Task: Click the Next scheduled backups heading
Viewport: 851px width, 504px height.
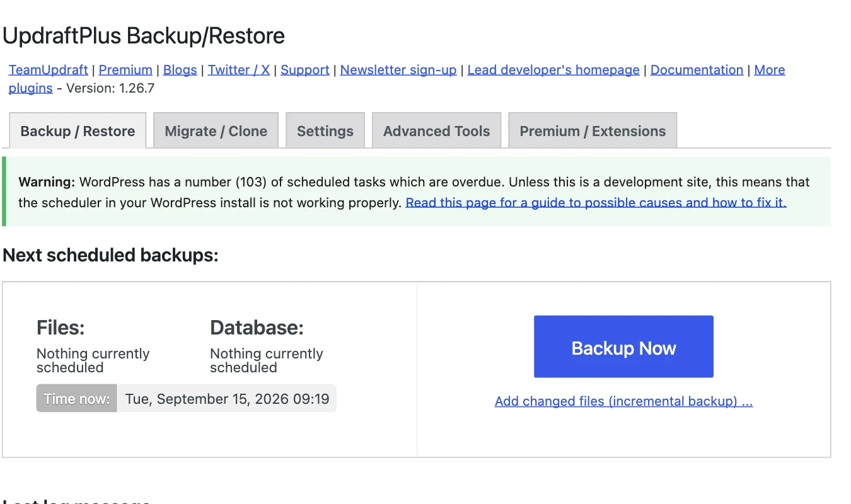Action: 111,255
